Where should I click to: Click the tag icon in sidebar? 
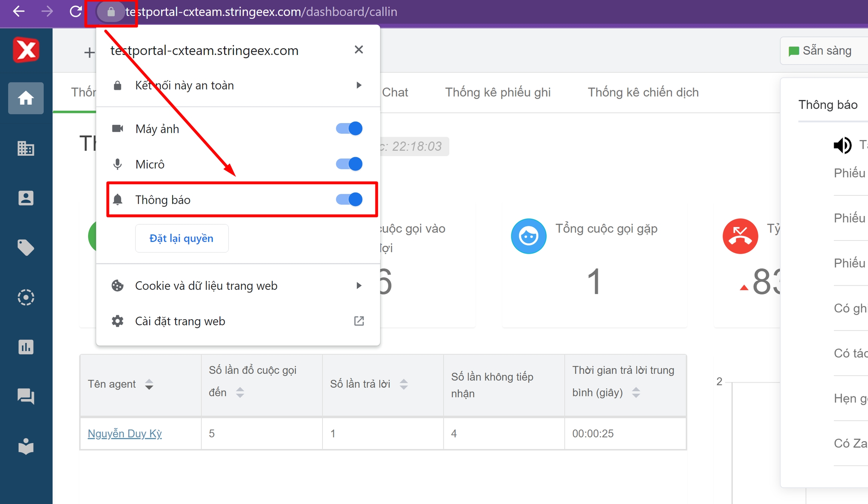pyautogui.click(x=26, y=247)
